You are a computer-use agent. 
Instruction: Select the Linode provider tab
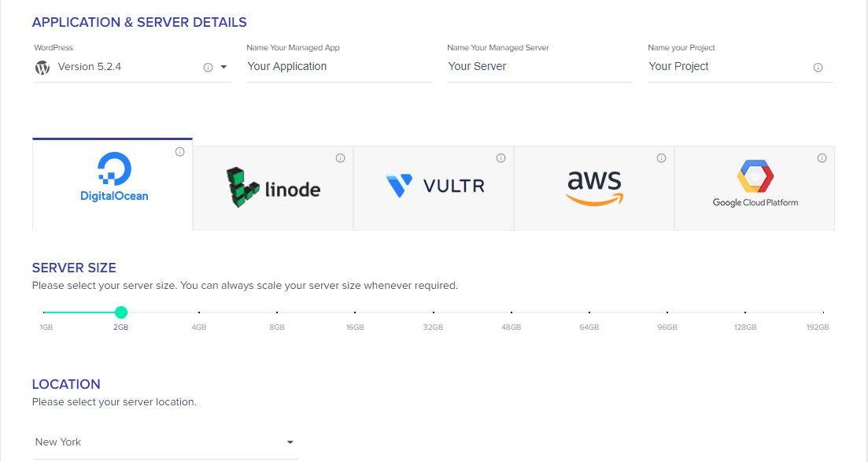tap(273, 188)
